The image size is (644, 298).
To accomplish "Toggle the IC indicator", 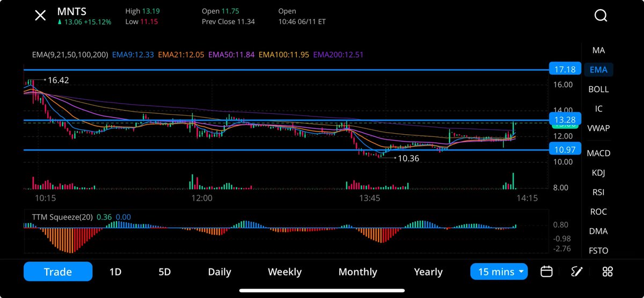I will coord(598,108).
